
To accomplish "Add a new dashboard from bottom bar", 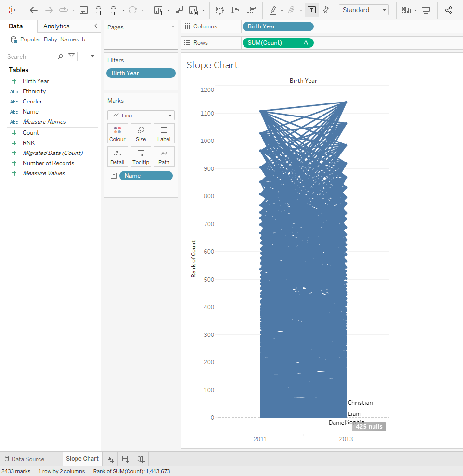I will (126, 459).
